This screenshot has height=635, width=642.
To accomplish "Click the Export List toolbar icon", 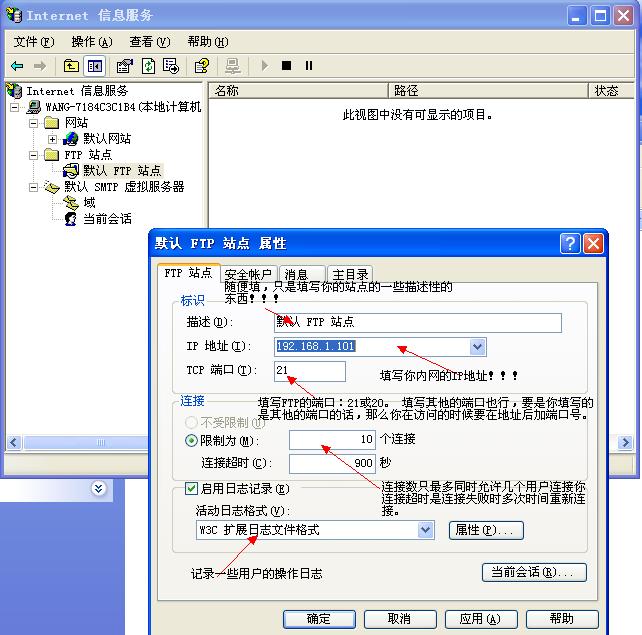I will (x=171, y=66).
